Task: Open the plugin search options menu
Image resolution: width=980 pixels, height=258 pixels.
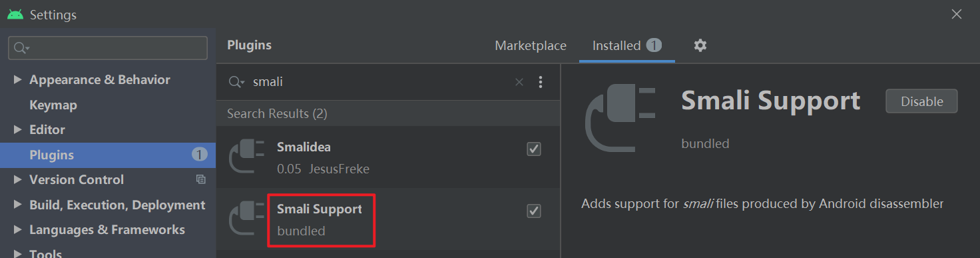Action: pyautogui.click(x=540, y=82)
